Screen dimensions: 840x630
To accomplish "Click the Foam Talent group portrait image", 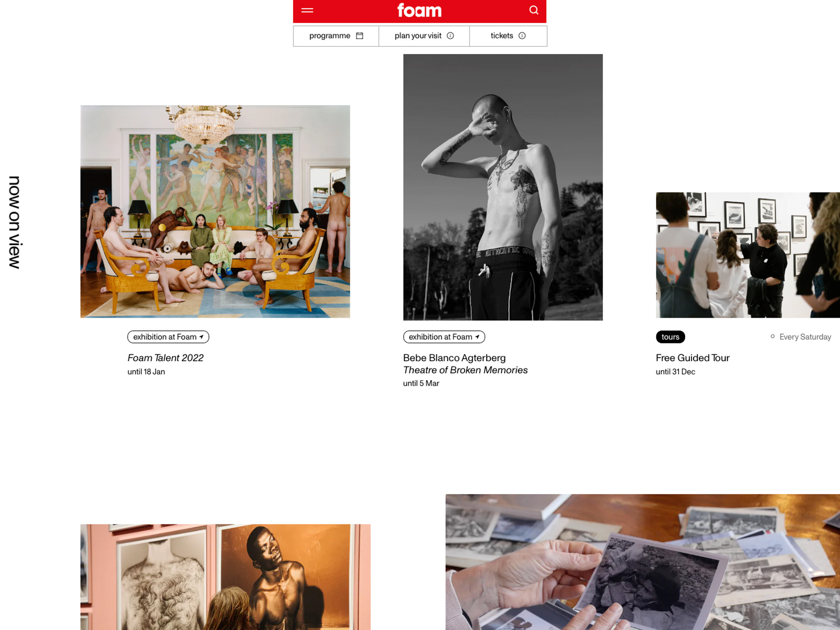I will [215, 212].
